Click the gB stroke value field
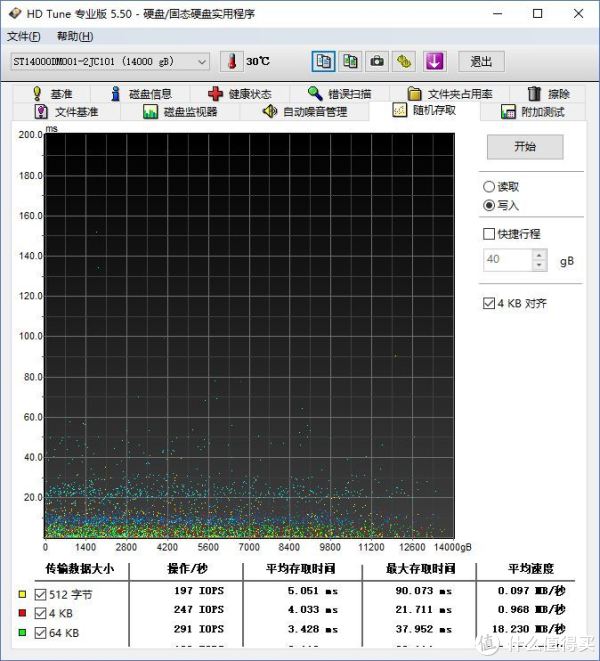Viewport: 600px width, 661px height. pos(508,260)
